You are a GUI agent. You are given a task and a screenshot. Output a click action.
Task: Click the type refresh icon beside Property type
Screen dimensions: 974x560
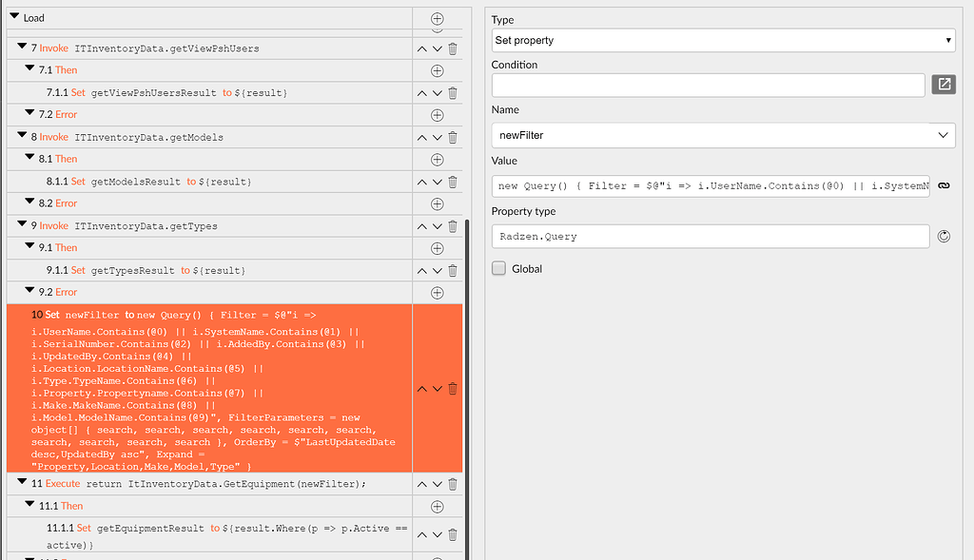point(944,236)
